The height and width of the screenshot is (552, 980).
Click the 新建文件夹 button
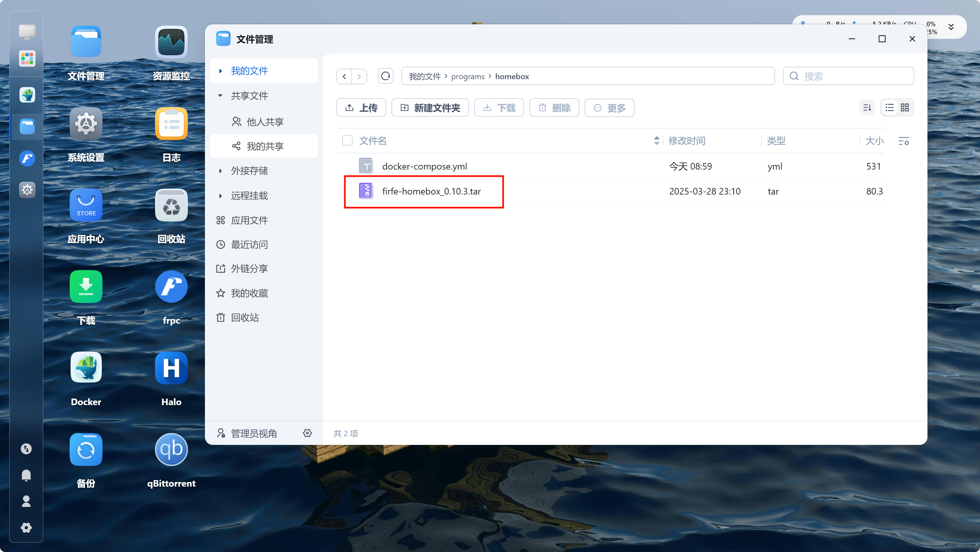pos(430,108)
